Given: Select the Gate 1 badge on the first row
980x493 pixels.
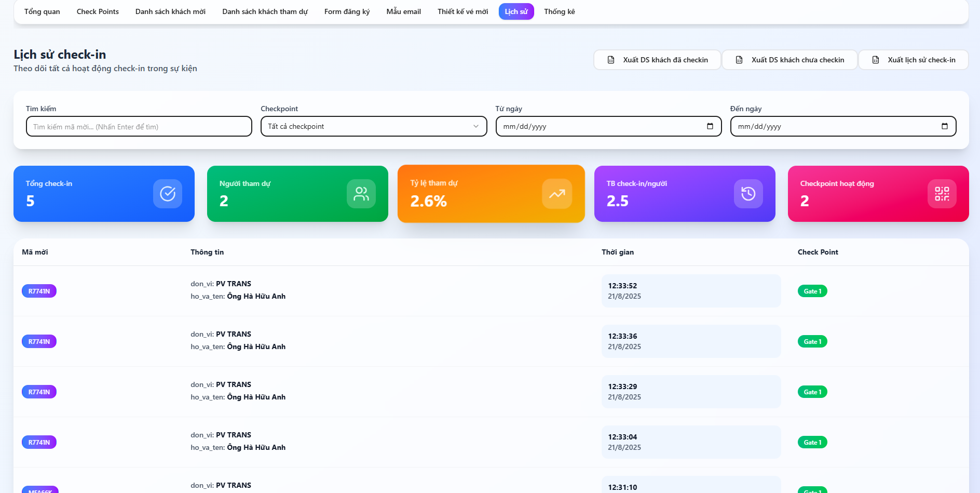Looking at the screenshot, I should 812,291.
